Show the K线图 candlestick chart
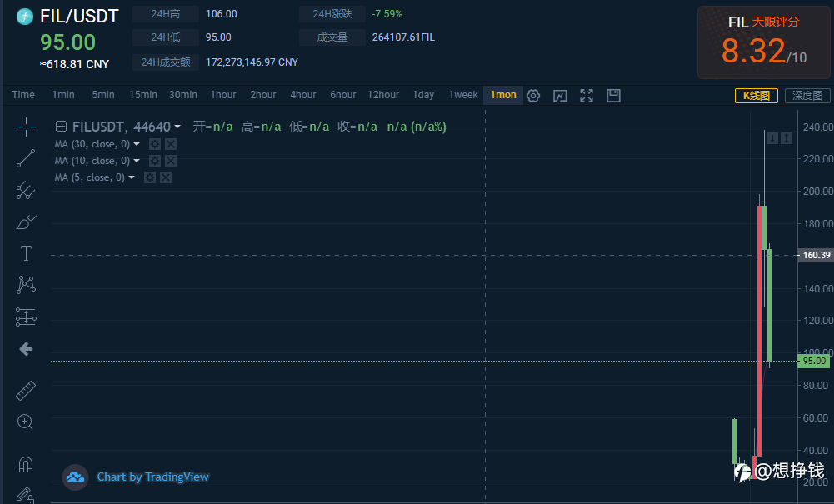Viewport: 834px width, 504px height. [x=757, y=96]
